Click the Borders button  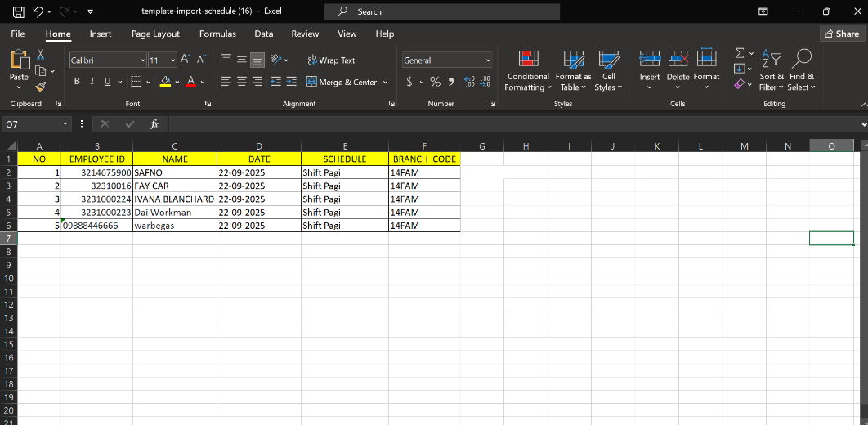tap(136, 82)
